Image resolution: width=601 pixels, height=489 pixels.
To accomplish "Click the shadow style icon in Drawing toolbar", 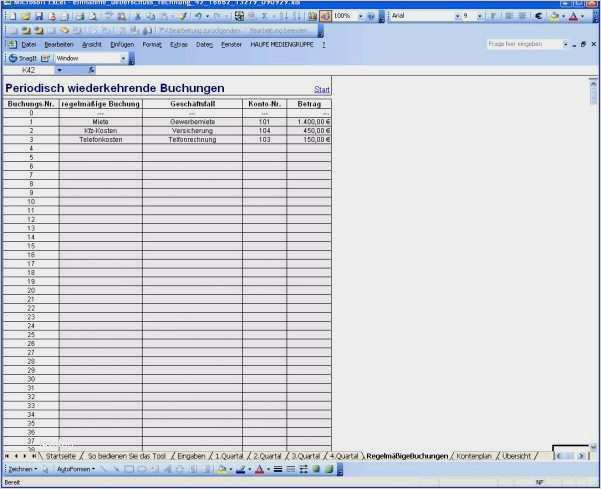I will coord(316,469).
